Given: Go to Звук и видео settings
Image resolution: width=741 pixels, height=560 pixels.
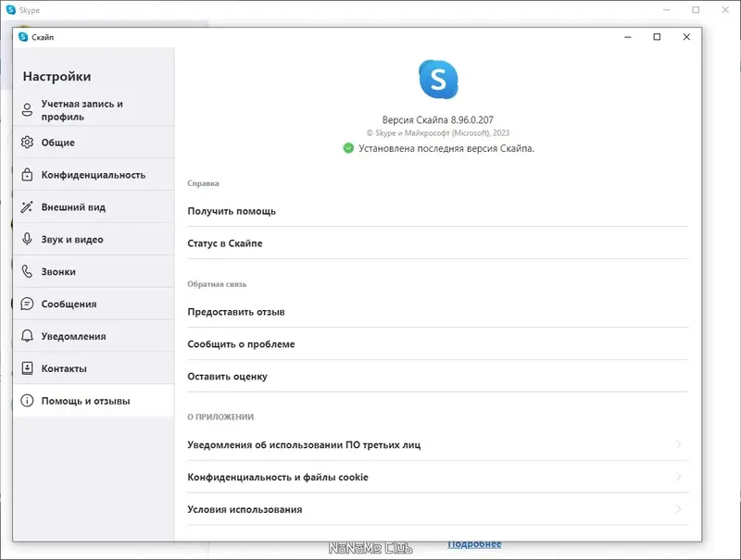Looking at the screenshot, I should [x=94, y=240].
